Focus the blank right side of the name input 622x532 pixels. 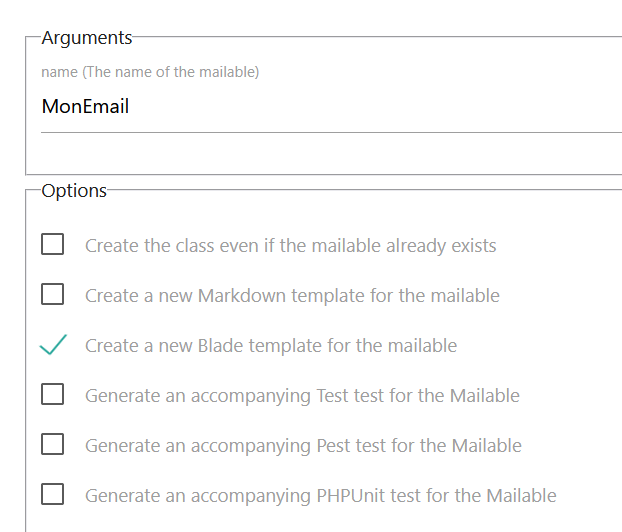pos(400,106)
